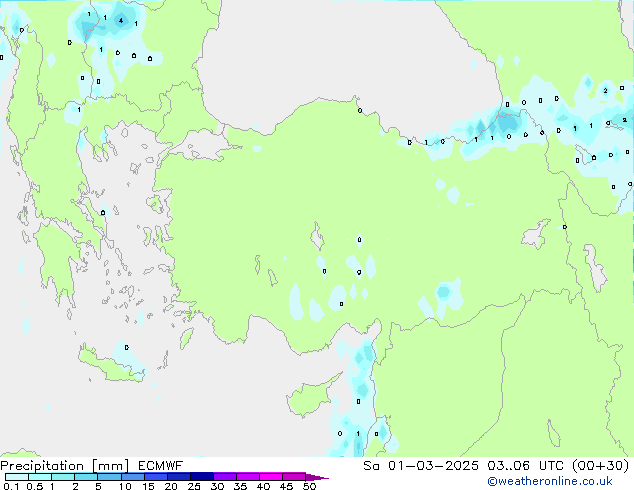
Task: Click the 0.5–1 mm legend color swatch
Action: point(40,477)
